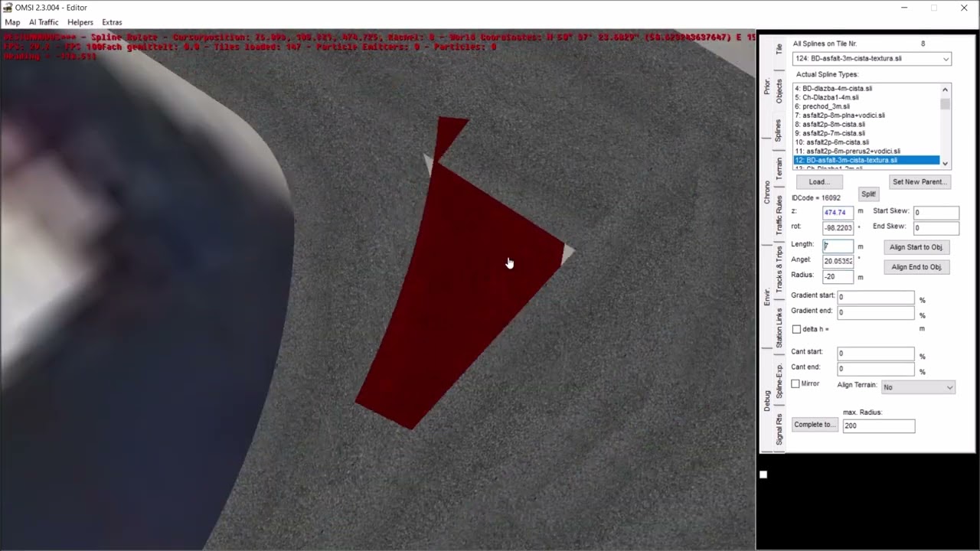Select spline type 8: asfalt2p-8m-cista.sli
The width and height of the screenshot is (980, 551).
[x=866, y=125]
